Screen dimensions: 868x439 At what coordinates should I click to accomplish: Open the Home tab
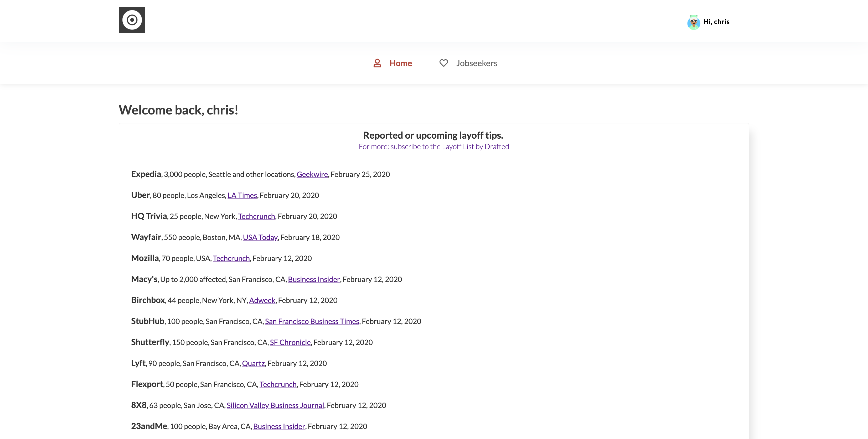click(x=400, y=63)
